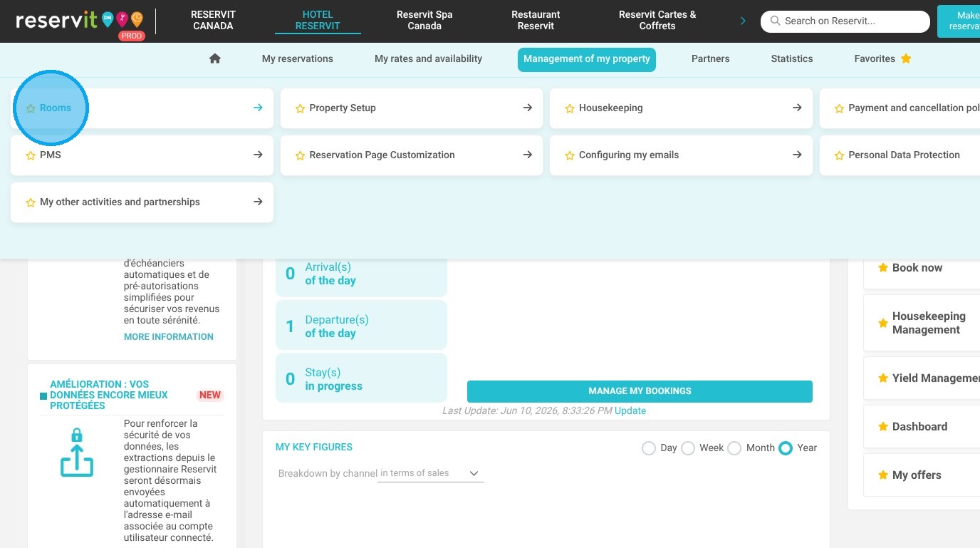Open Configuring my emails arrow
Image resolution: width=980 pixels, height=548 pixels.
tap(797, 155)
